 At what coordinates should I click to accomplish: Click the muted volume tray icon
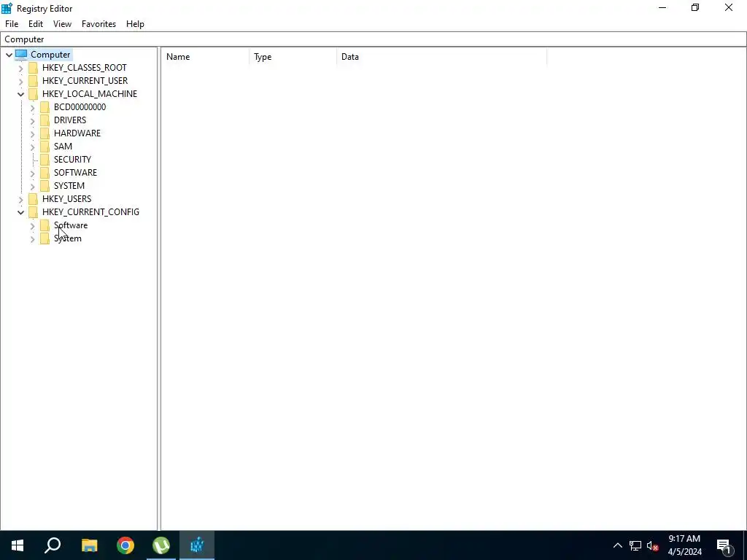click(x=653, y=545)
